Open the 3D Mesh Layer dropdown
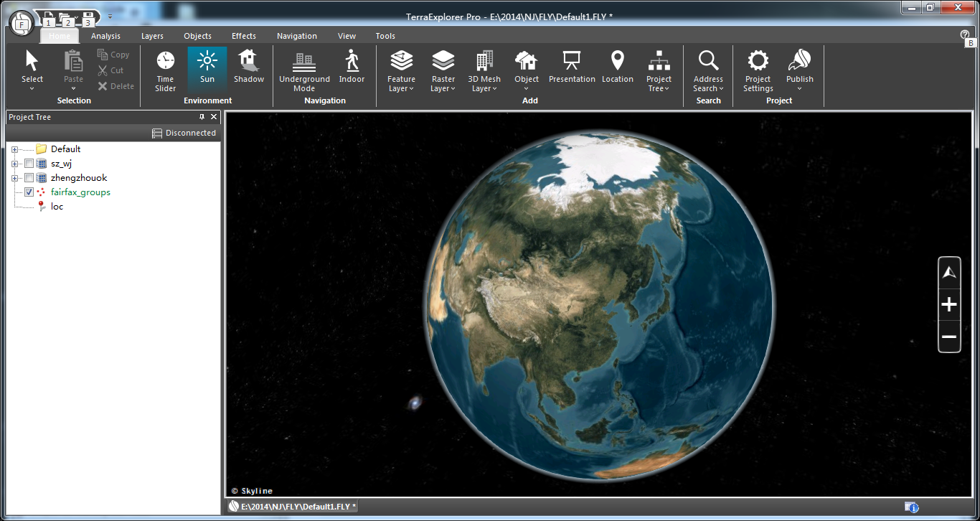Viewport: 980px width, 521px height. 484,70
